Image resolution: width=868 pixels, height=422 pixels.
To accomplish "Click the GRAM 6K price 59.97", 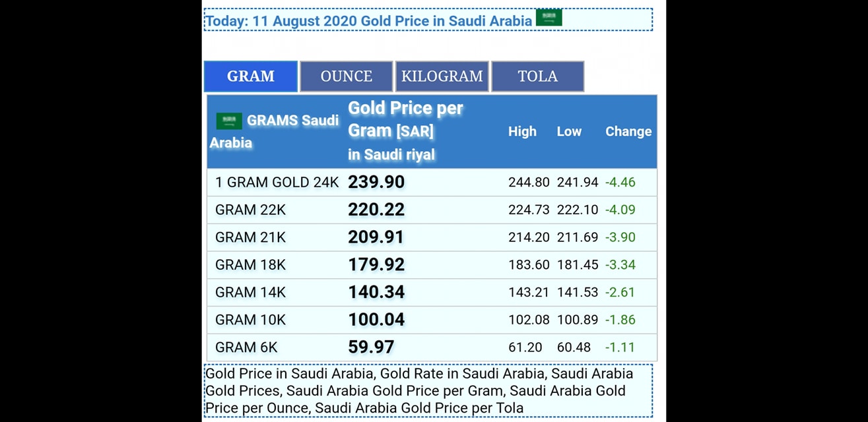I will tap(371, 347).
